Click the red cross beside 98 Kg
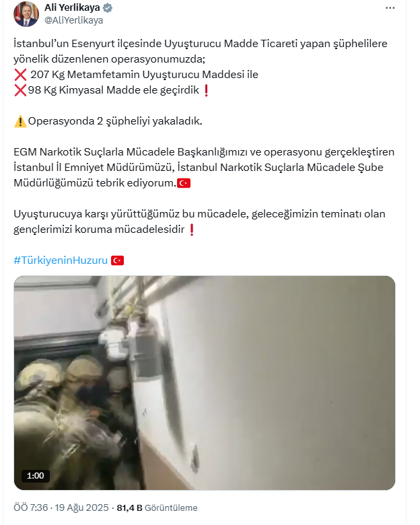This screenshot has height=525, width=420. [x=20, y=90]
